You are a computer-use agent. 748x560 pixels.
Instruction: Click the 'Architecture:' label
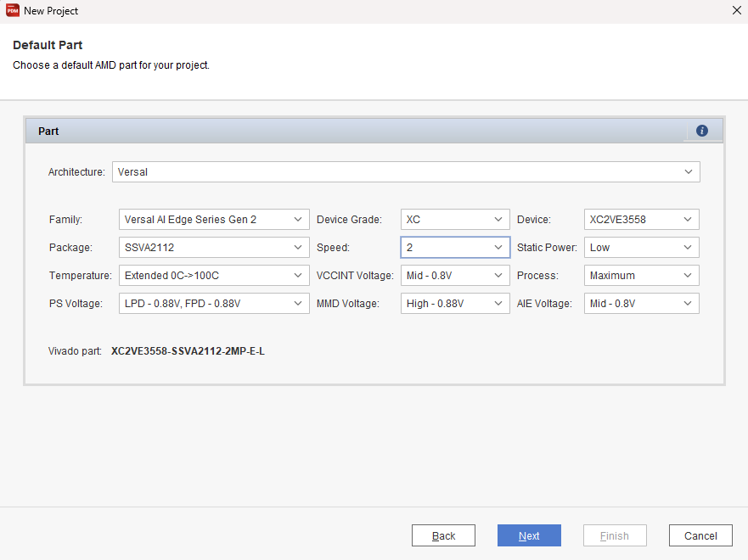coord(76,172)
